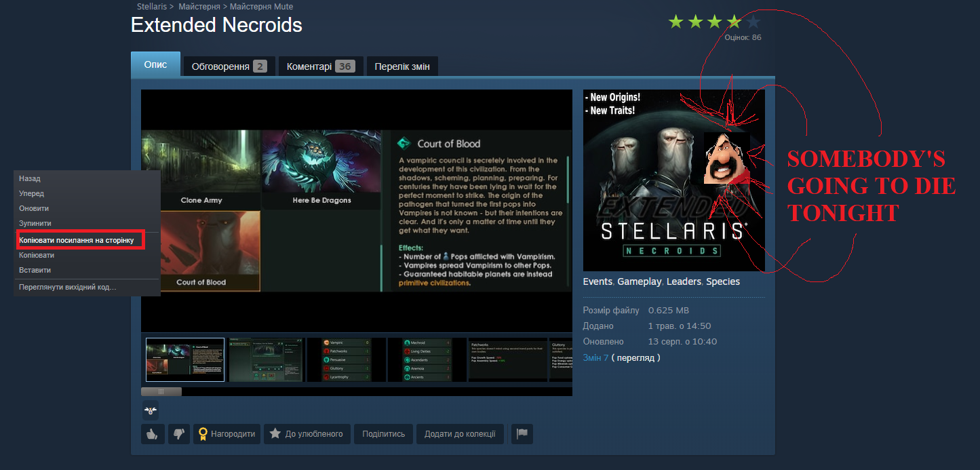Click the thumbnail strip scrollbar handle

[x=161, y=391]
